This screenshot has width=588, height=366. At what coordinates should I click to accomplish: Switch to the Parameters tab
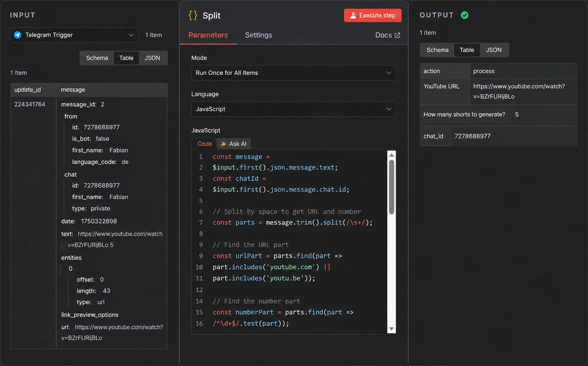[x=208, y=35]
